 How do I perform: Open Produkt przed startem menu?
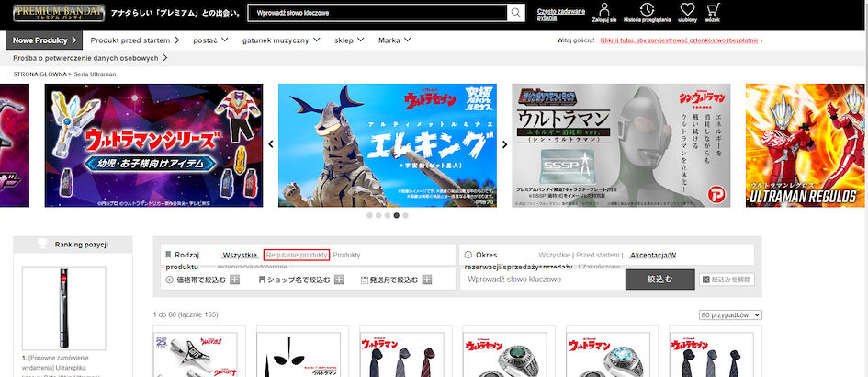click(135, 40)
